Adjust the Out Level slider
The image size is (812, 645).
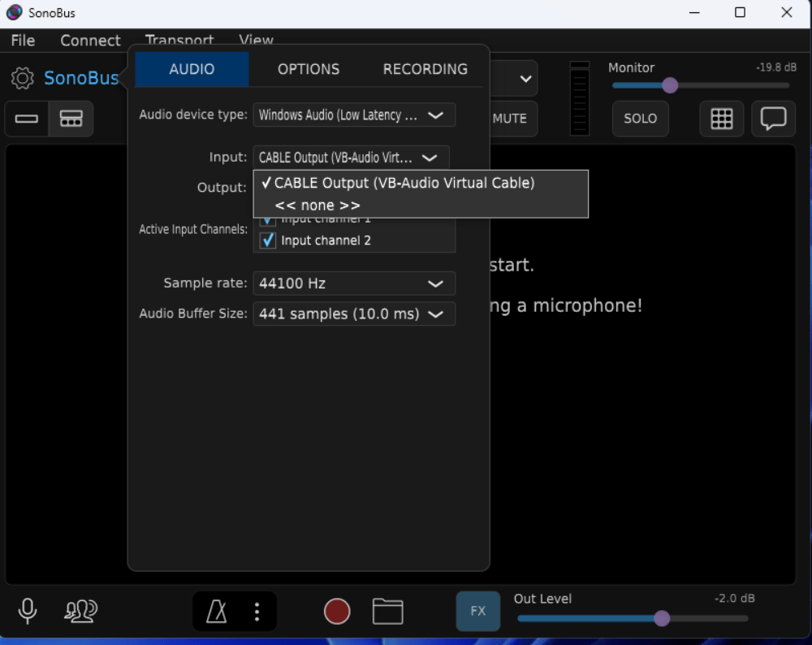[662, 618]
